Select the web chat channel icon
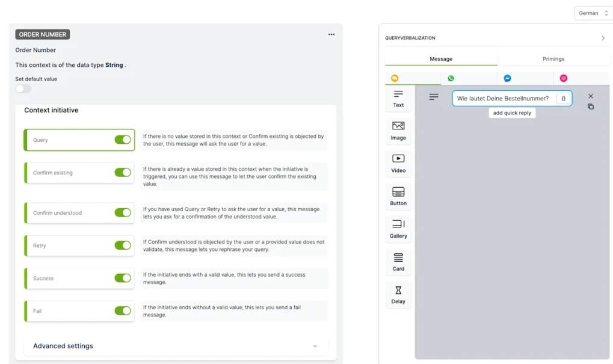This screenshot has height=364, width=613. 395,78
